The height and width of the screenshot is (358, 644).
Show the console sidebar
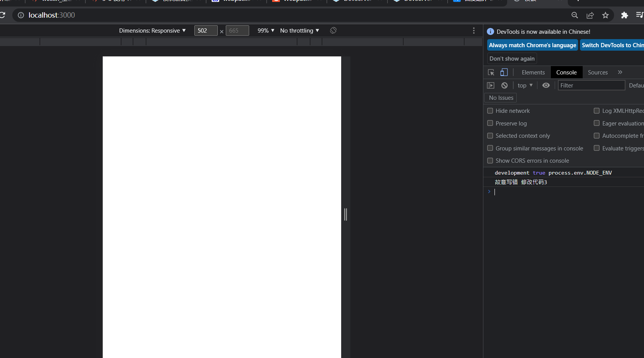[x=491, y=85]
